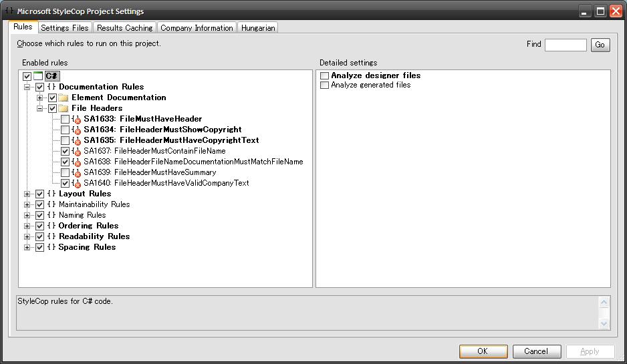Click the SA1635 rule icon
The image size is (627, 364).
click(x=76, y=141)
